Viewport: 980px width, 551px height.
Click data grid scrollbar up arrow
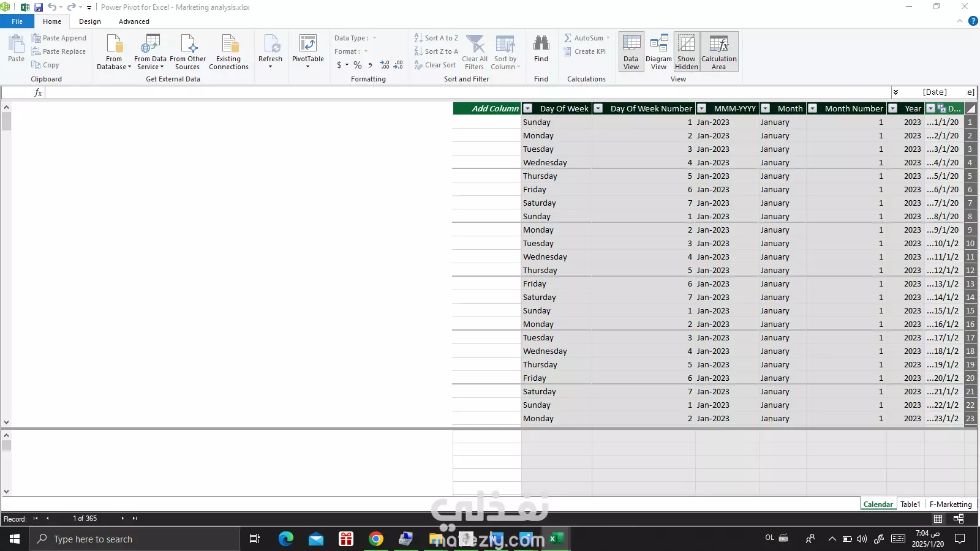tap(6, 107)
